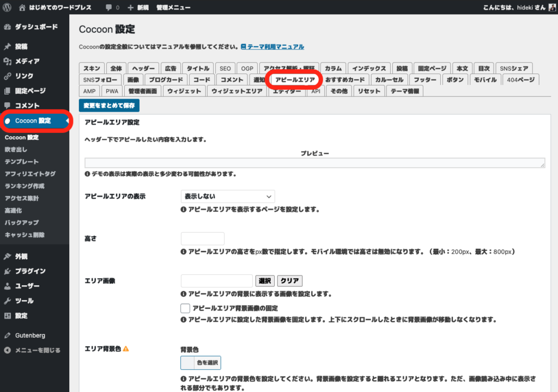Click the クリア button for エリア画像

click(290, 280)
